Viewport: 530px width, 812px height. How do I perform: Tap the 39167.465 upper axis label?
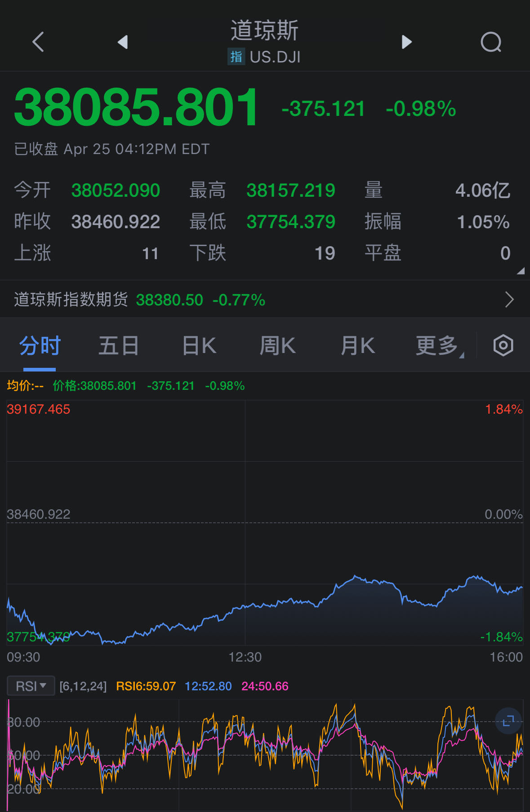click(x=39, y=409)
